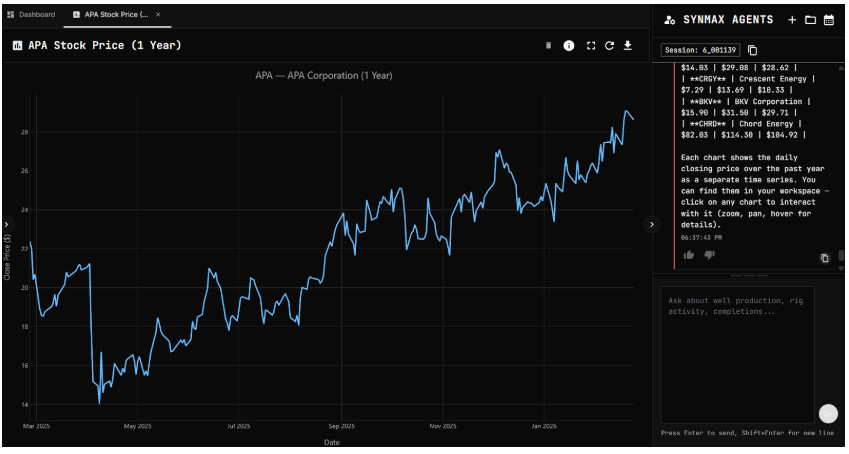This screenshot has height=454, width=849.
Task: Expand the left sidebar chevron
Action: (6, 225)
